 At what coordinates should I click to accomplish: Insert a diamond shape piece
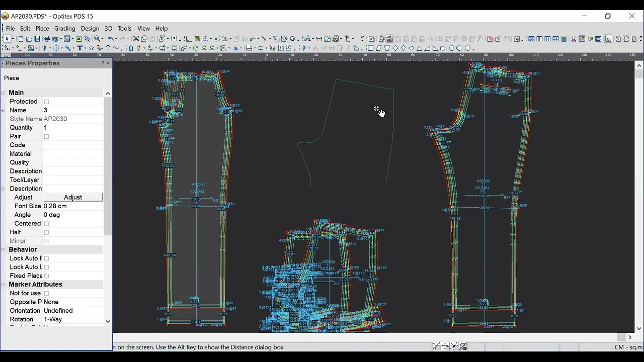pos(395,48)
